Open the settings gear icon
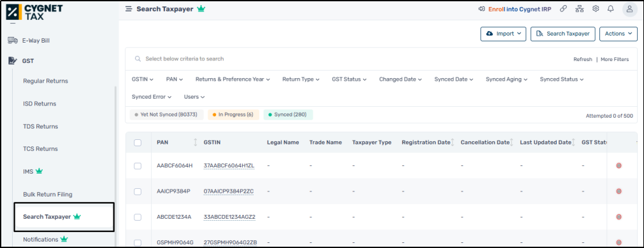 pos(596,9)
